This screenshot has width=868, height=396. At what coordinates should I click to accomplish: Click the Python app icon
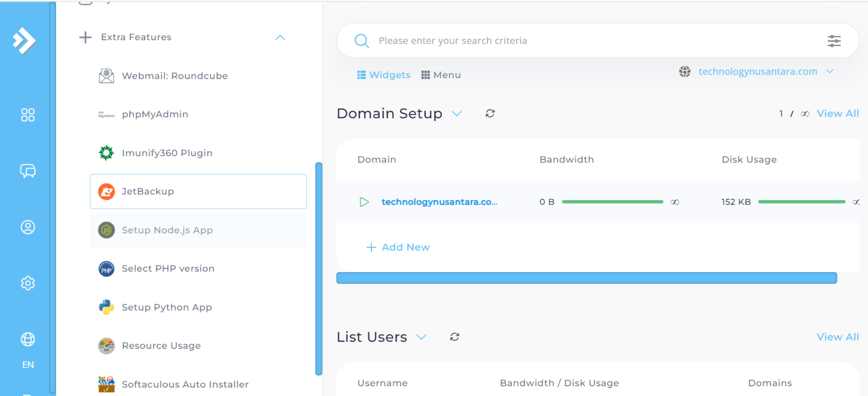(106, 307)
